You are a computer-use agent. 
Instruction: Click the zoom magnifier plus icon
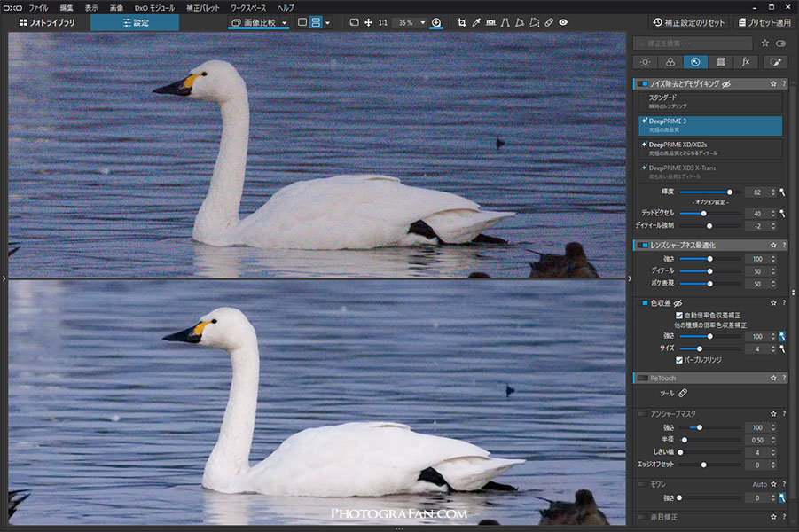tap(436, 22)
